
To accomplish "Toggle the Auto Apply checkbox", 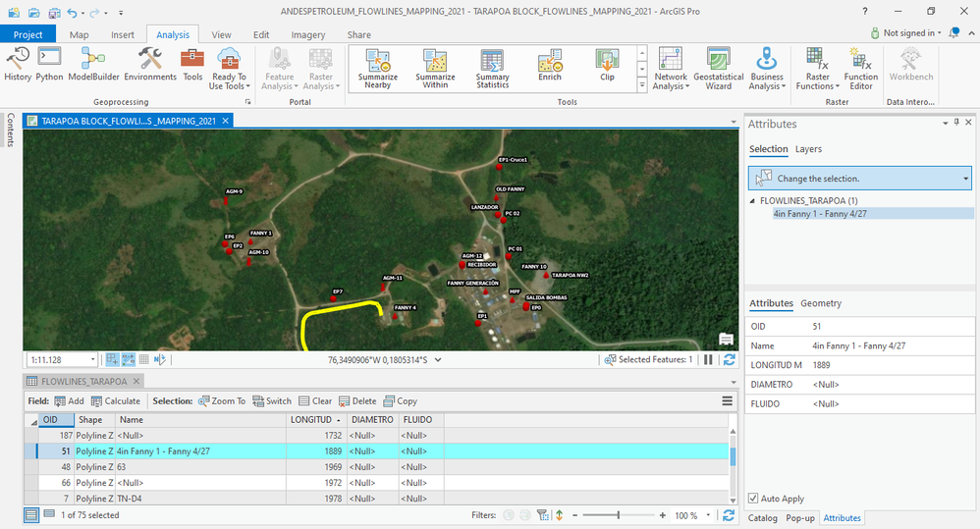I will coord(754,499).
